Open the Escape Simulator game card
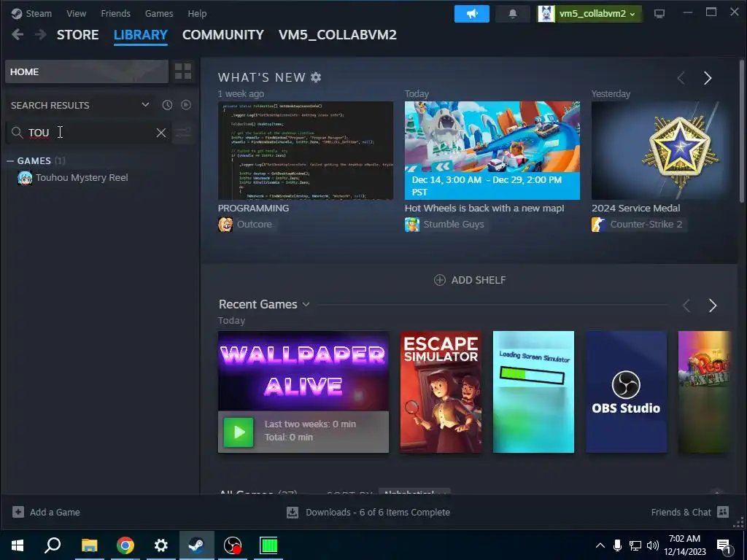Image resolution: width=747 pixels, height=560 pixels. 441,392
